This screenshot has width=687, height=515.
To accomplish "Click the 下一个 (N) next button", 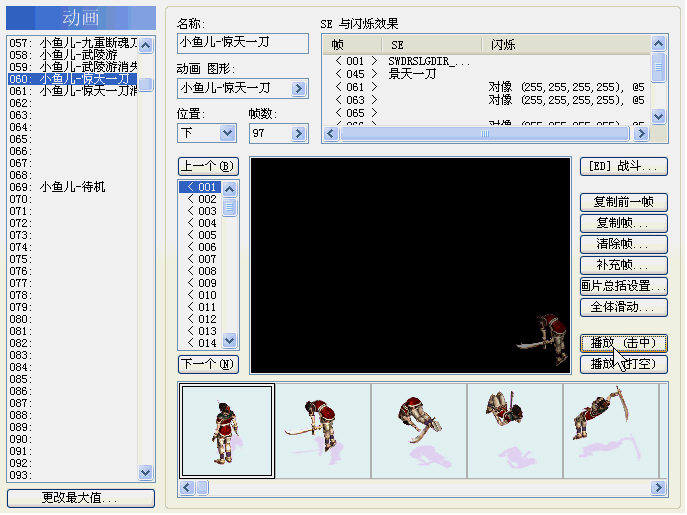I will point(208,364).
